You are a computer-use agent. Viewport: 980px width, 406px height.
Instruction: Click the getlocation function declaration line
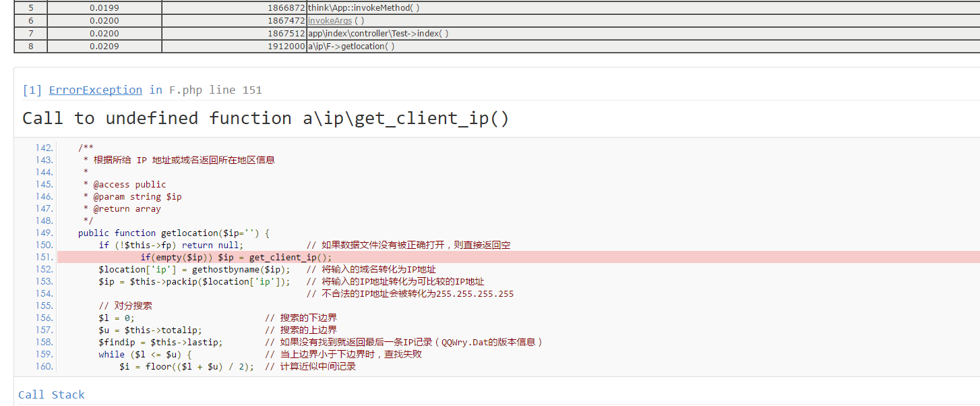[173, 233]
